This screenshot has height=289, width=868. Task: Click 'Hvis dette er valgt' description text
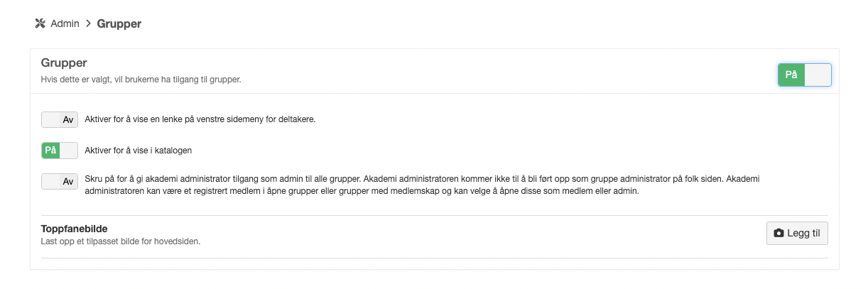point(141,79)
